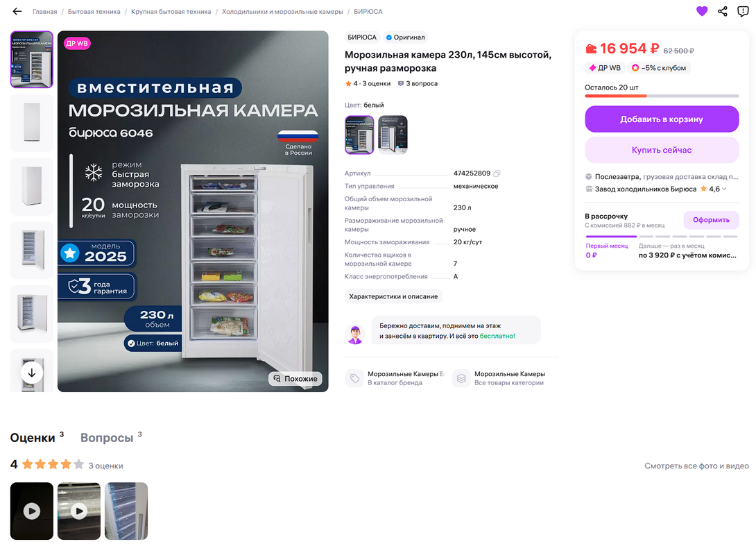Toggle the purple heart favorite icon
Image resolution: width=756 pixels, height=544 pixels.
tap(701, 11)
